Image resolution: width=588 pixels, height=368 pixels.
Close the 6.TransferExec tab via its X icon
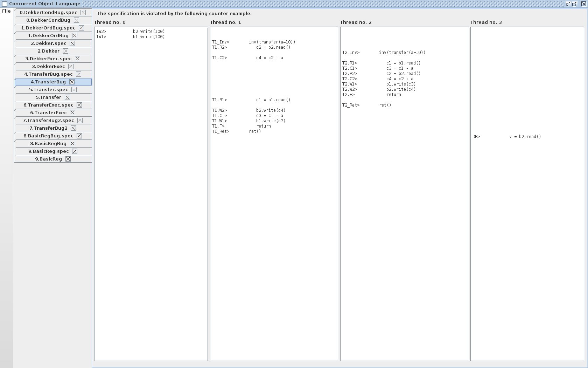[x=72, y=113]
